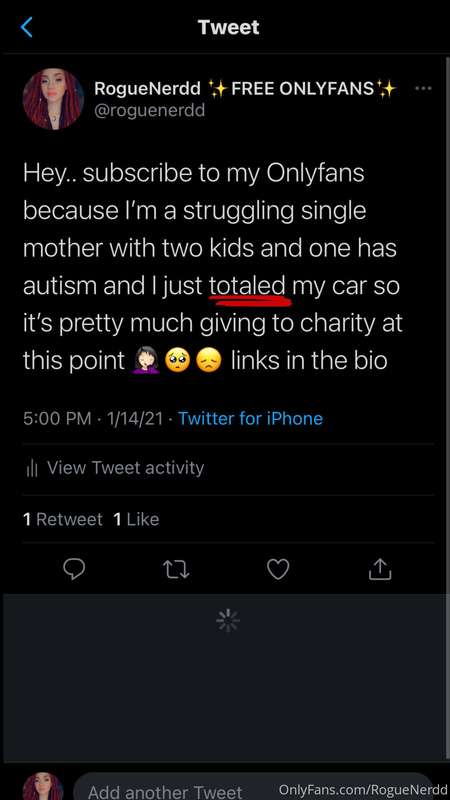View the 1 Retweet list
Viewport: 450px width, 800px height.
[x=63, y=519]
